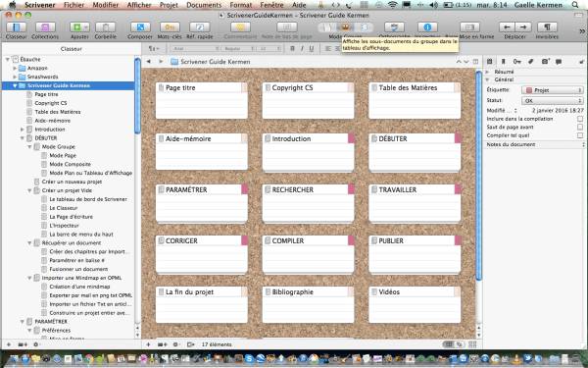
Task: Open inspector notes notepad tab icon
Action: coord(489,62)
